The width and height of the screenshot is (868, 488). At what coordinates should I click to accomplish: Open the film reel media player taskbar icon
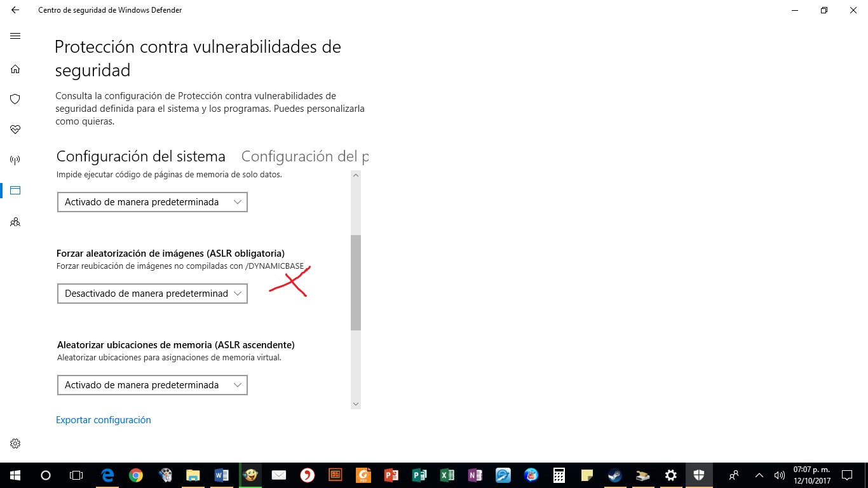(x=164, y=475)
